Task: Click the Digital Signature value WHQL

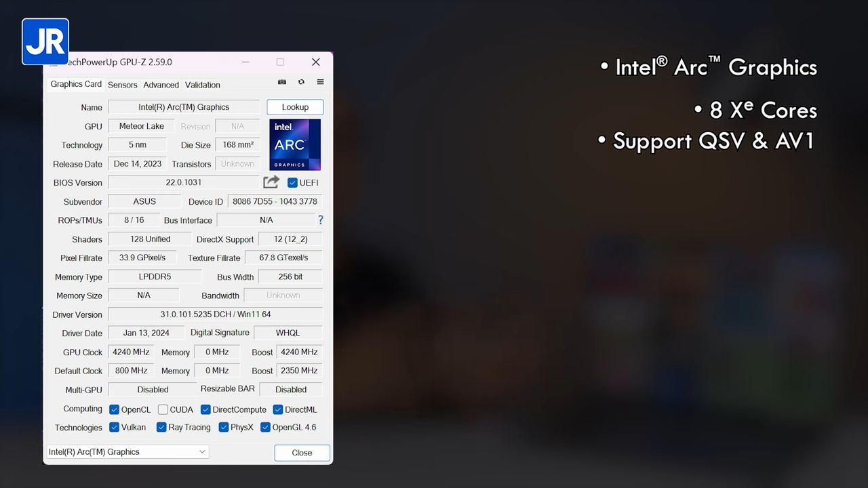Action: click(x=288, y=333)
